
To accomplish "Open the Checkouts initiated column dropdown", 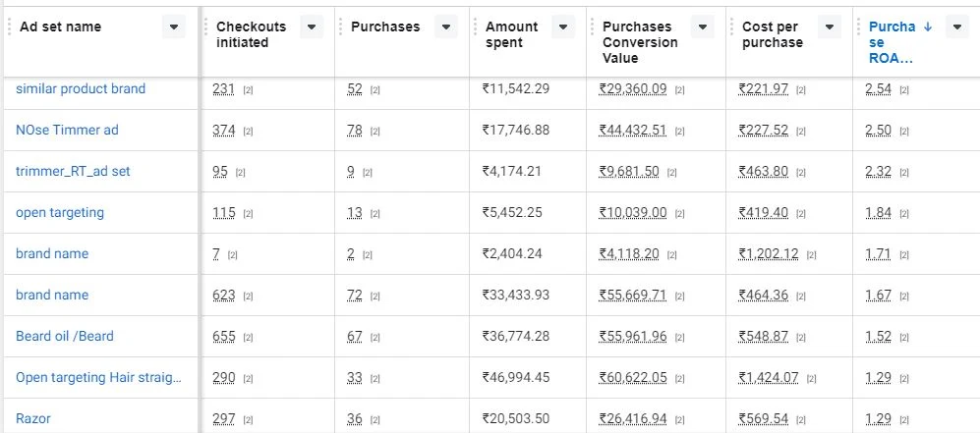I will point(312,27).
